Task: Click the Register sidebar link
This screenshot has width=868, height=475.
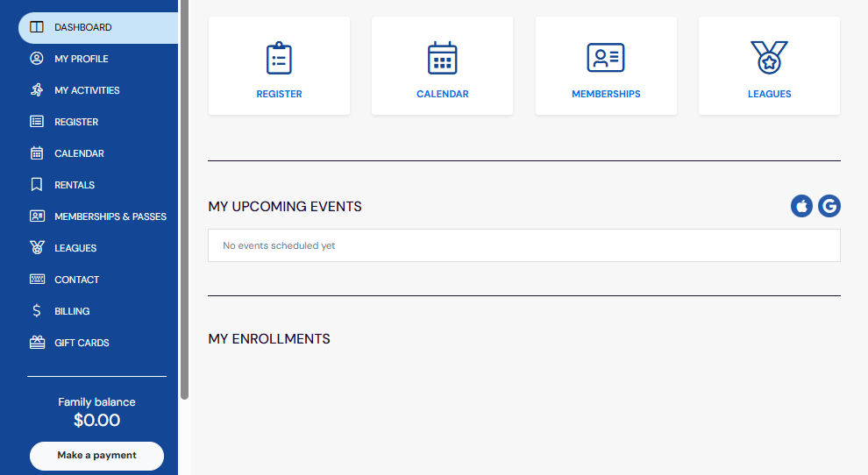Action: 76,122
